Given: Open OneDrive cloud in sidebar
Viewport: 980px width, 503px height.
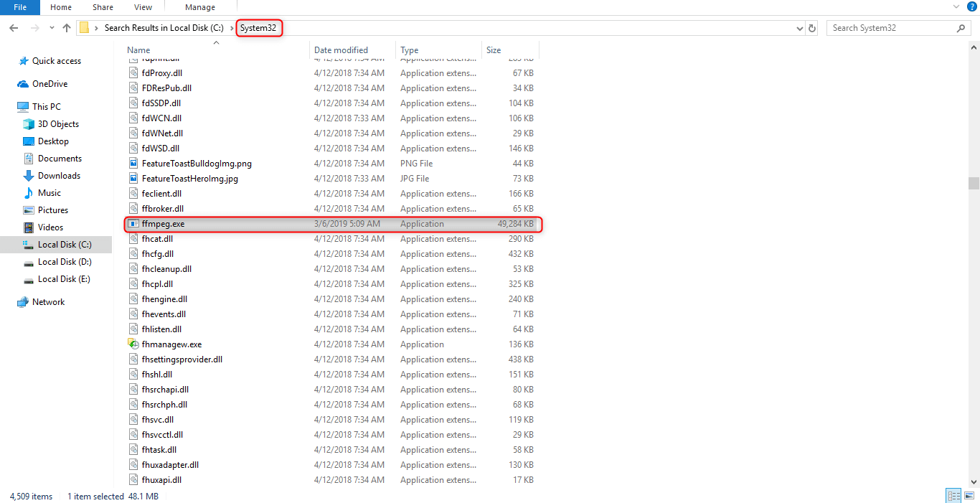Looking at the screenshot, I should (50, 84).
